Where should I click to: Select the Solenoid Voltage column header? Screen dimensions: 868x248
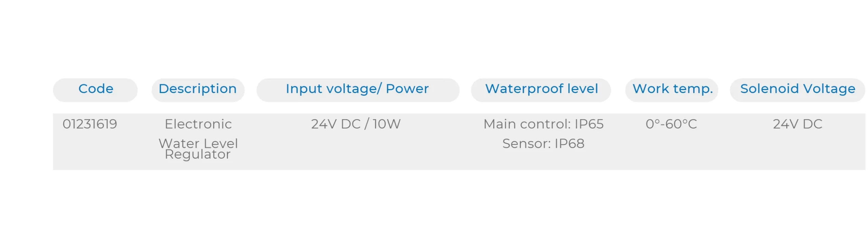point(797,89)
